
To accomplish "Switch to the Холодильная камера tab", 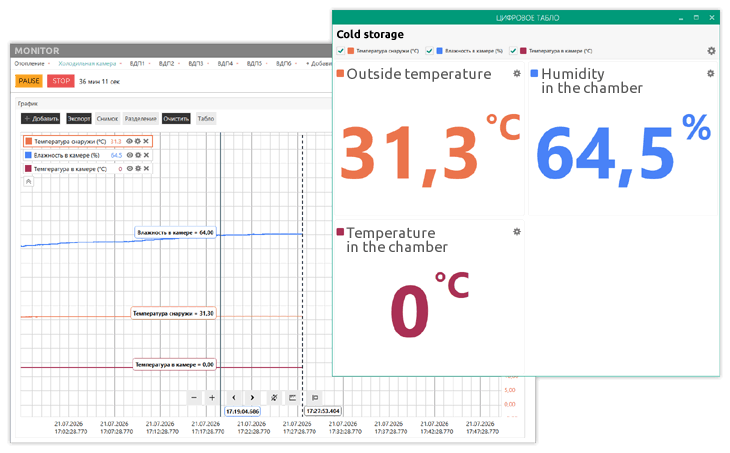I will point(87,64).
